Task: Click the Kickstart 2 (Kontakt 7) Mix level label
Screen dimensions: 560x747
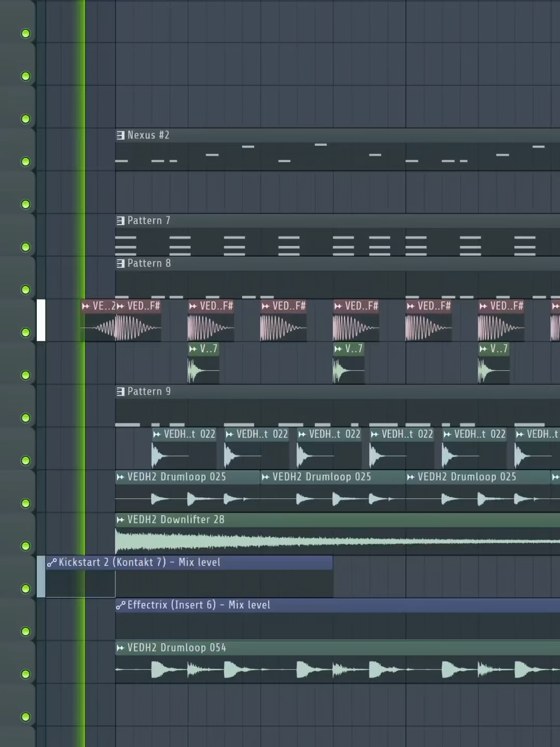Action: pyautogui.click(x=140, y=562)
